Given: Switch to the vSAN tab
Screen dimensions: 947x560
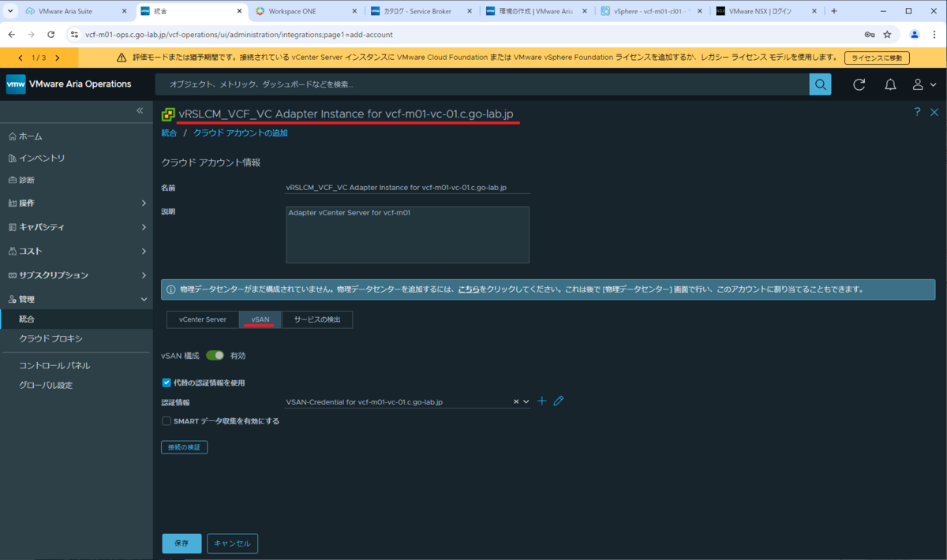Looking at the screenshot, I should [260, 319].
